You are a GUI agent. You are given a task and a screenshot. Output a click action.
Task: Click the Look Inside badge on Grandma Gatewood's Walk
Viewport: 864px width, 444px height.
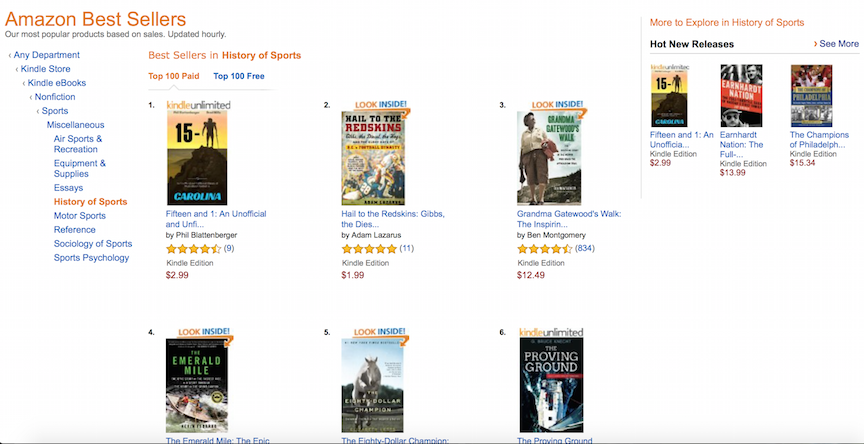coord(558,105)
